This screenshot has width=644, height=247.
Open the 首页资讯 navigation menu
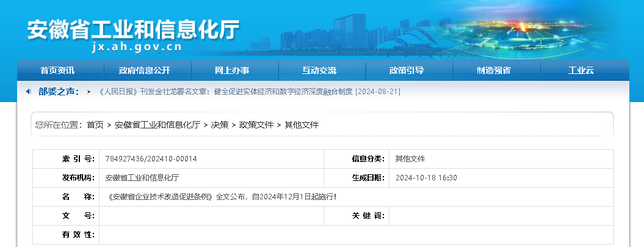coord(57,70)
